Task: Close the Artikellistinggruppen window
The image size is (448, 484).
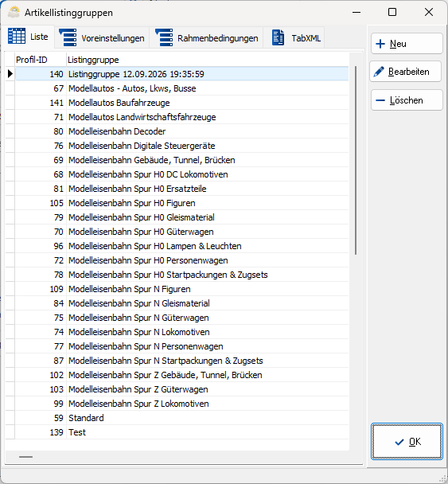Action: (x=429, y=12)
